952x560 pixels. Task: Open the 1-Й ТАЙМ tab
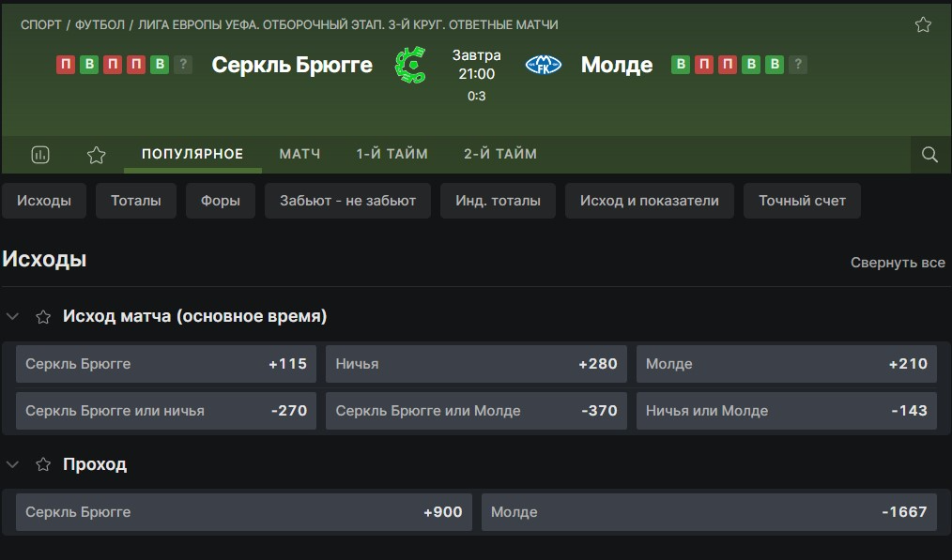click(392, 154)
